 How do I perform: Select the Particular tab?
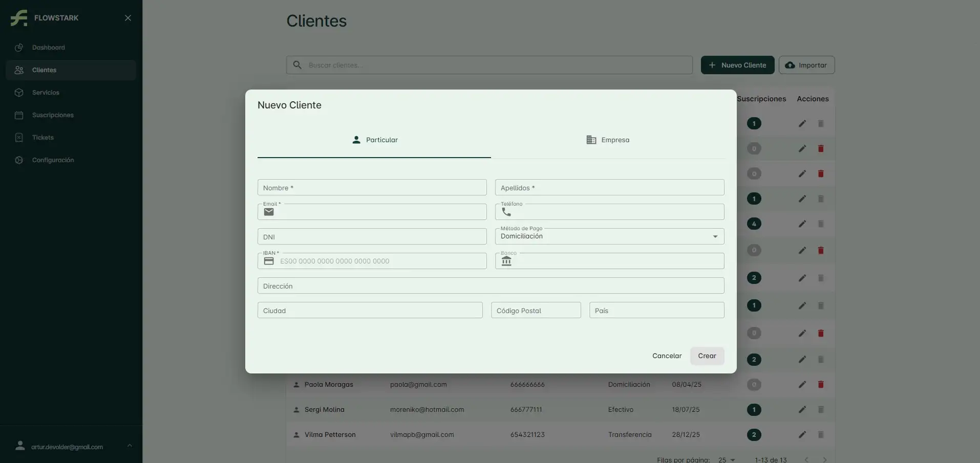pyautogui.click(x=374, y=140)
